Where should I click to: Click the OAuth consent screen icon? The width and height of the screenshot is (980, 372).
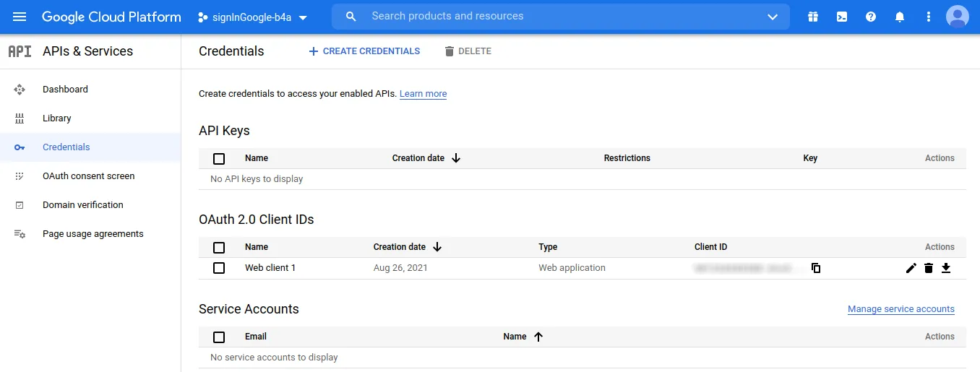pyautogui.click(x=20, y=176)
